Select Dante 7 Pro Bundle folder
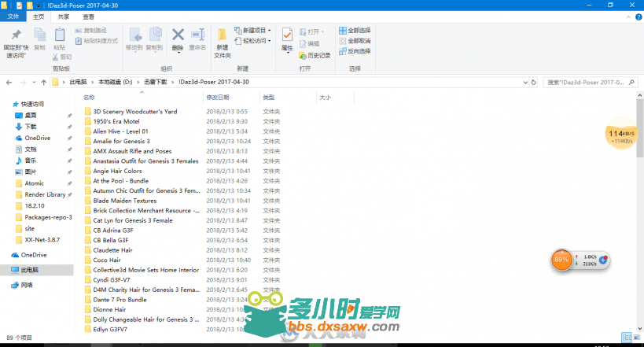The height and width of the screenshot is (347, 644). tap(120, 300)
